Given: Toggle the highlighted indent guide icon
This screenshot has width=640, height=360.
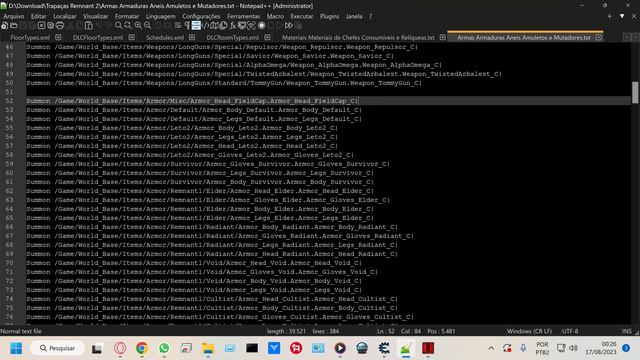Looking at the screenshot, I should click(x=196, y=25).
